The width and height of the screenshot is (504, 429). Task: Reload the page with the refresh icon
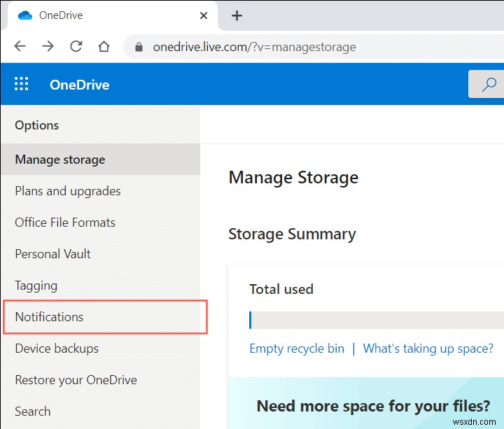(76, 46)
